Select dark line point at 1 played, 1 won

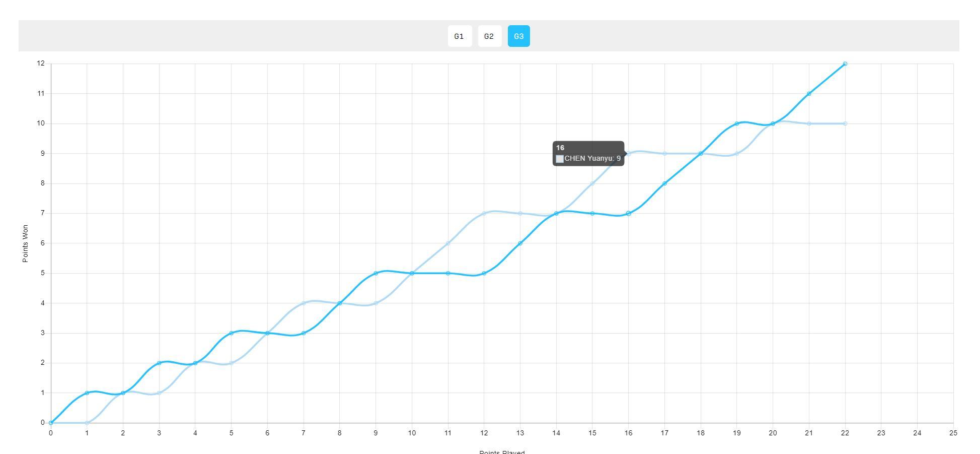[87, 393]
